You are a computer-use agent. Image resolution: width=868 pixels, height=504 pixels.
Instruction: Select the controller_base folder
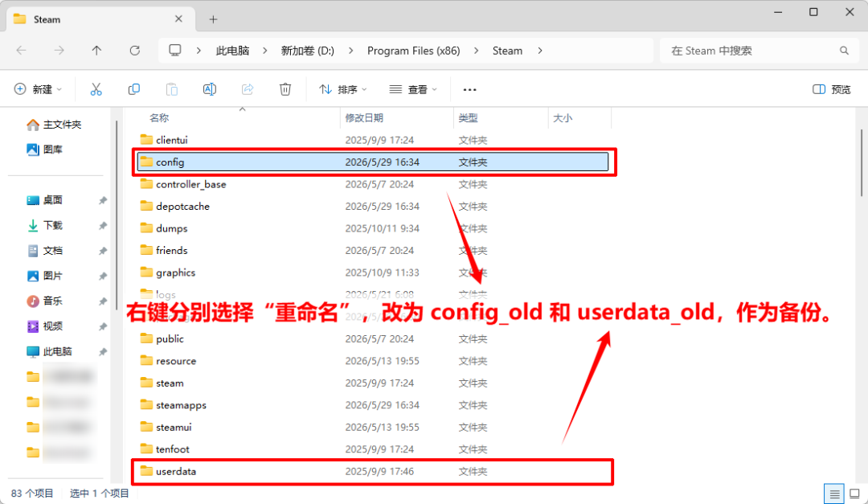[x=373, y=184]
